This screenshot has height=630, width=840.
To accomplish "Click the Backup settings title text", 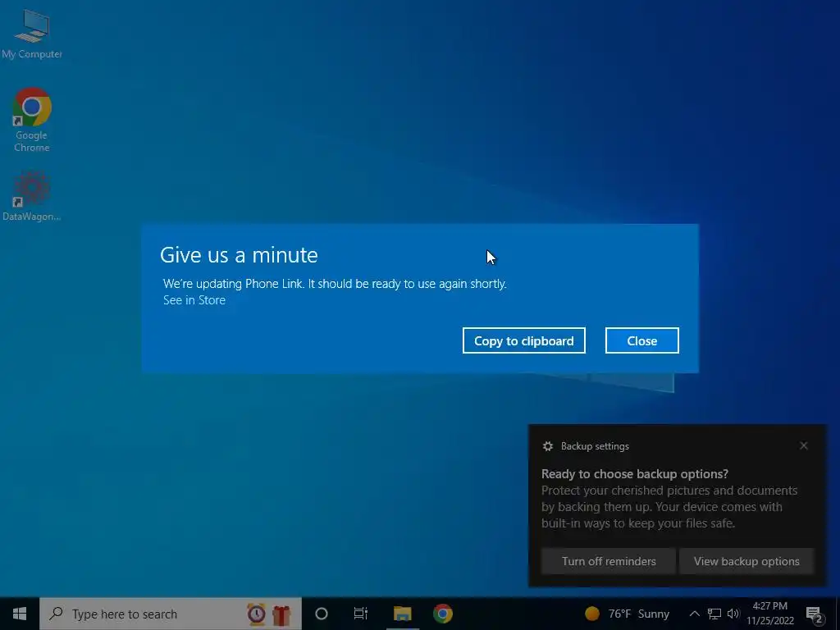I will (x=595, y=446).
